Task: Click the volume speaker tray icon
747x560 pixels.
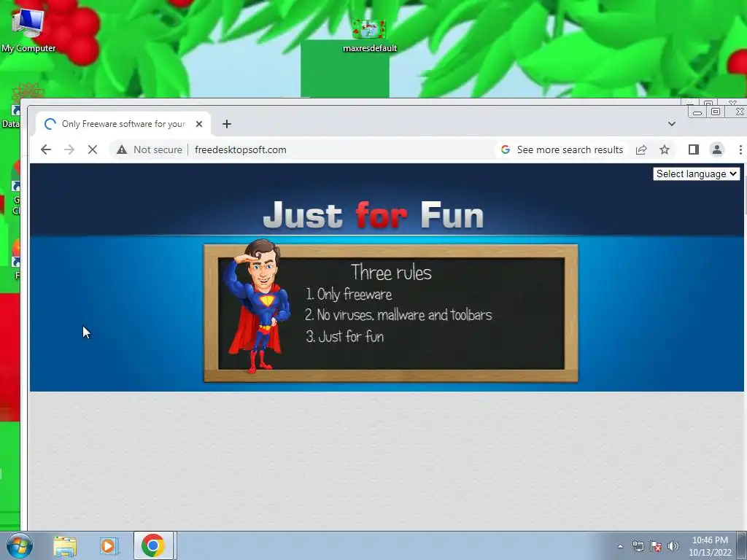Action: [x=673, y=546]
